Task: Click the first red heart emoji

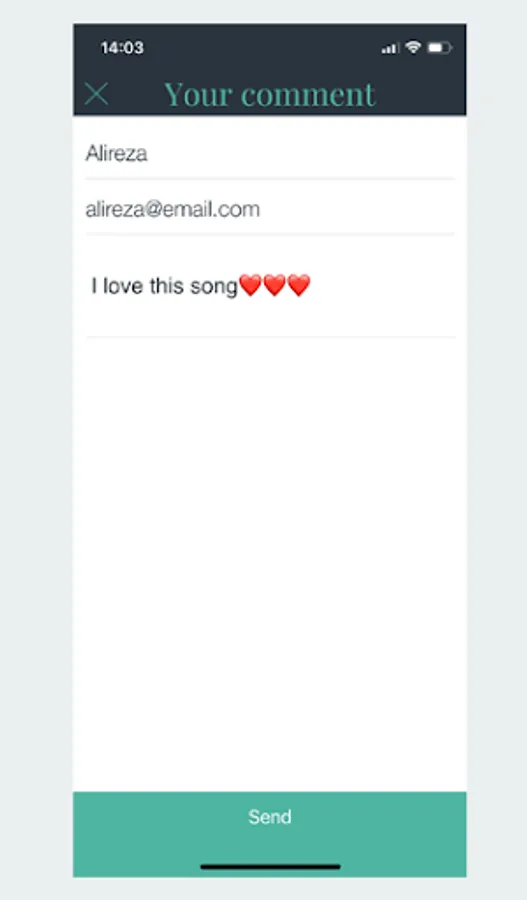Action: 250,285
